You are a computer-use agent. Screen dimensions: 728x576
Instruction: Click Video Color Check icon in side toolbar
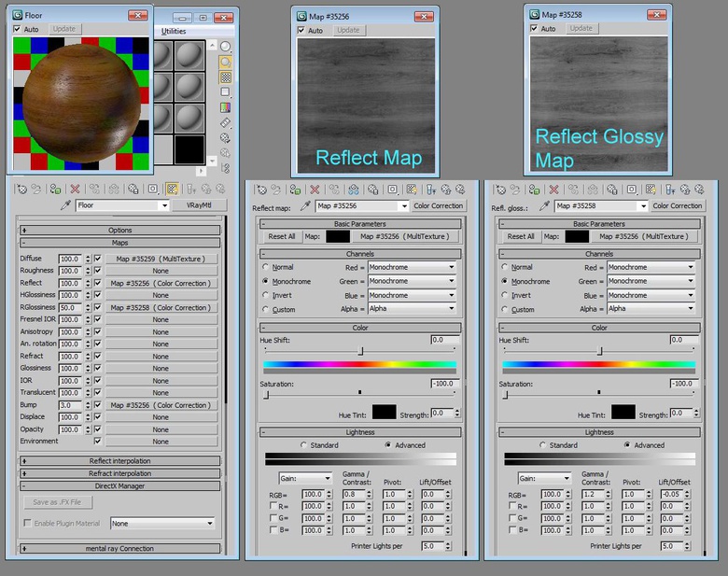click(225, 107)
